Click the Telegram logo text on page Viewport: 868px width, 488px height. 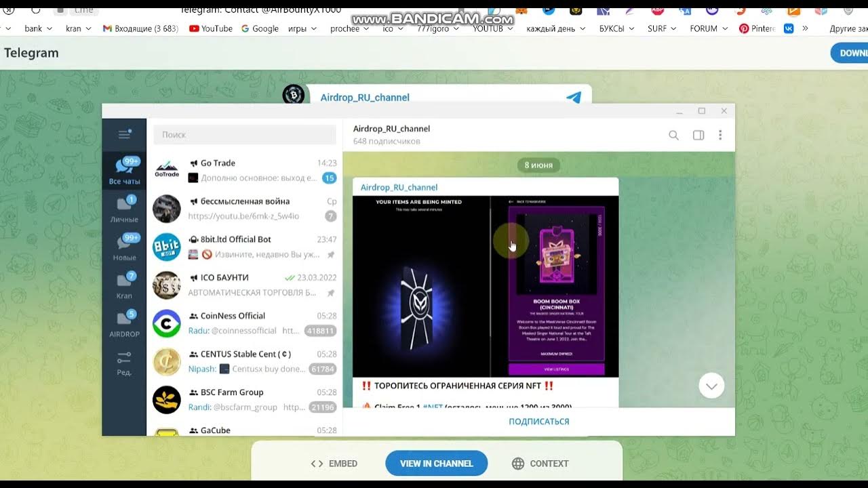coord(31,53)
